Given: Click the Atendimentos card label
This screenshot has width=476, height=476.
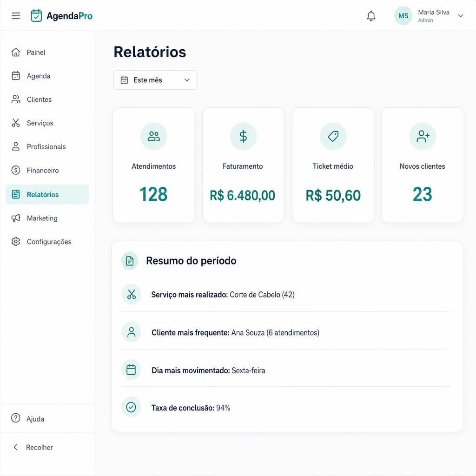Looking at the screenshot, I should point(153,166).
